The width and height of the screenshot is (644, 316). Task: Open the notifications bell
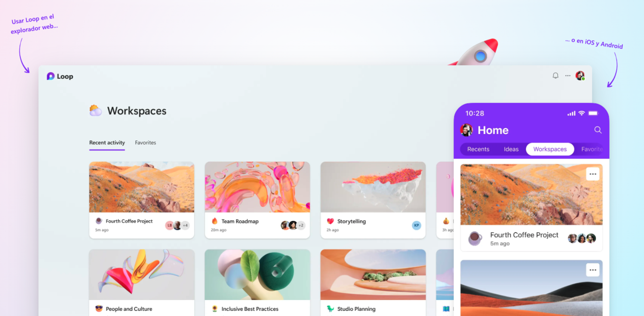(555, 75)
